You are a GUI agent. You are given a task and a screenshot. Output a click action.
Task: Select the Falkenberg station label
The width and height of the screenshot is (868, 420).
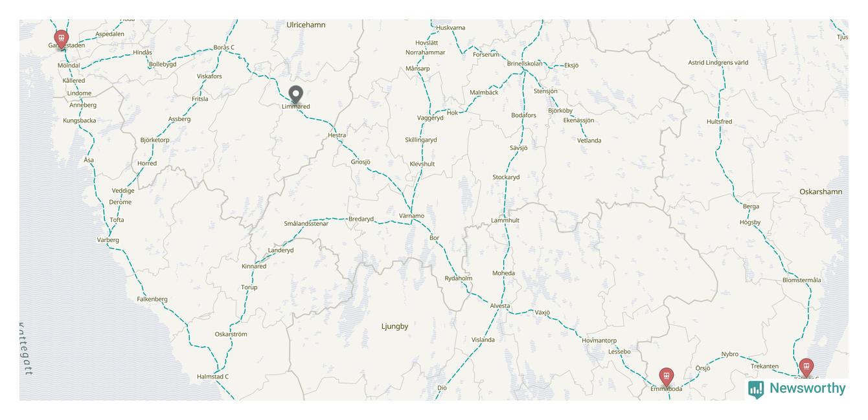(x=152, y=299)
